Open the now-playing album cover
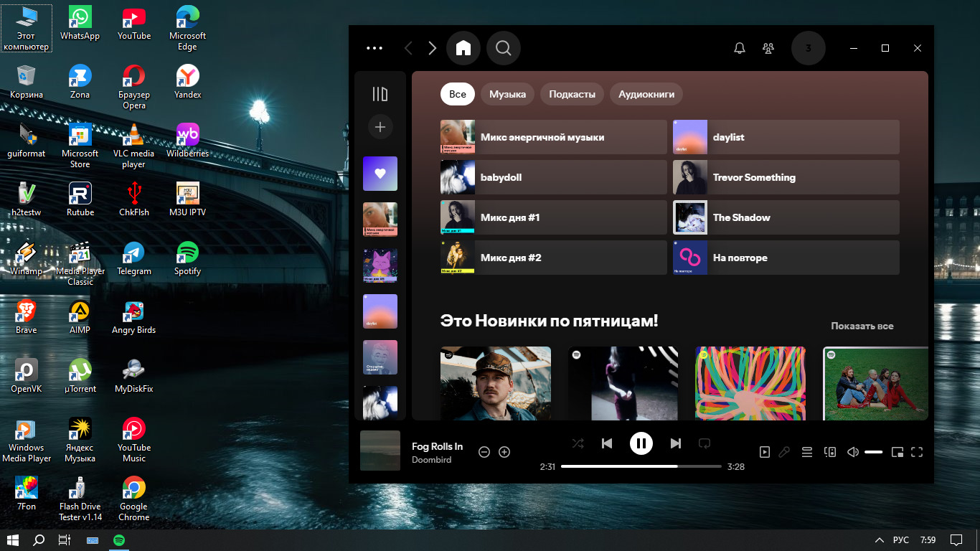 [x=380, y=451]
